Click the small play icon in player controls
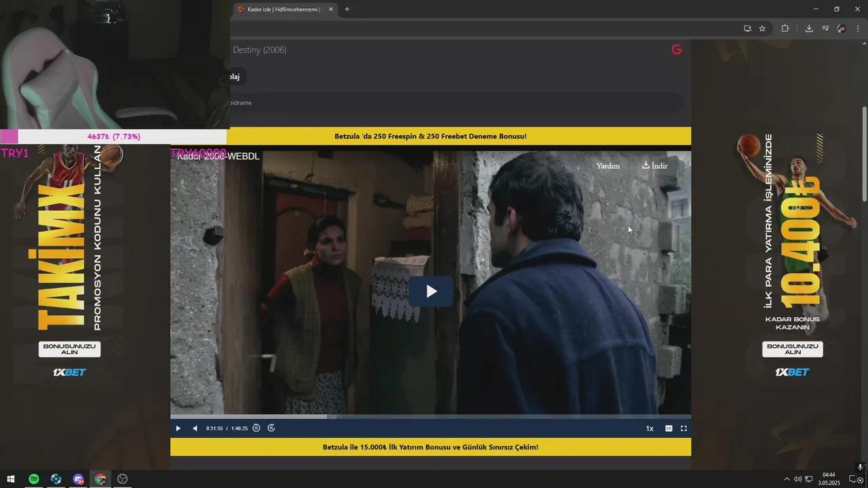 coord(178,428)
